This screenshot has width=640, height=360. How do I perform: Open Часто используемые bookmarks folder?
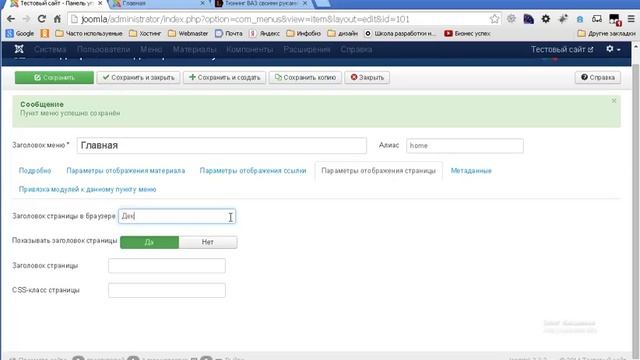tap(89, 33)
